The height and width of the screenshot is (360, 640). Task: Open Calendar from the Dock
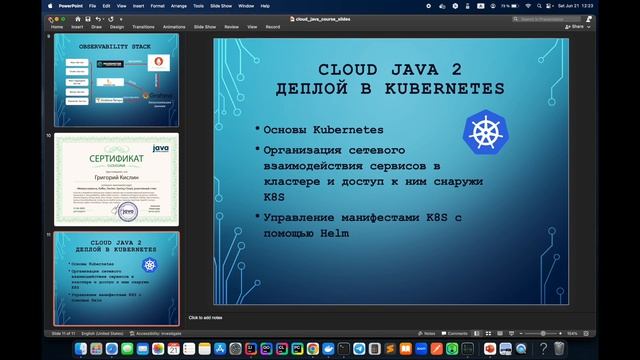point(173,349)
